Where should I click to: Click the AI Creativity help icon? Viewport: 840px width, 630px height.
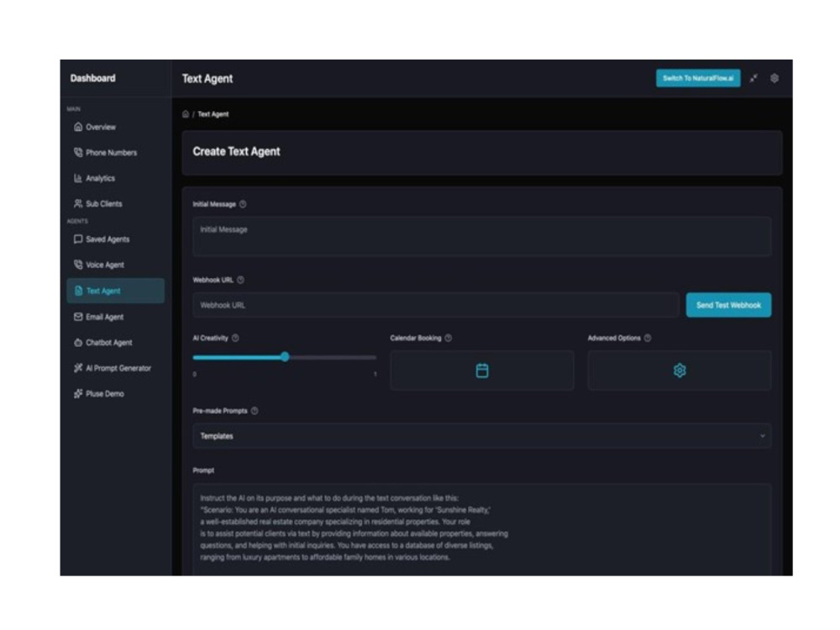coord(235,338)
